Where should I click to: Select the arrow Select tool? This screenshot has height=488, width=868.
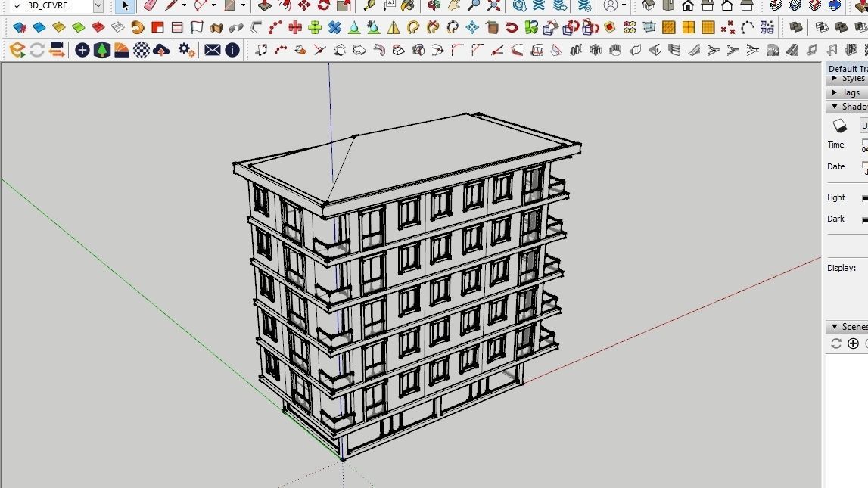(x=125, y=6)
